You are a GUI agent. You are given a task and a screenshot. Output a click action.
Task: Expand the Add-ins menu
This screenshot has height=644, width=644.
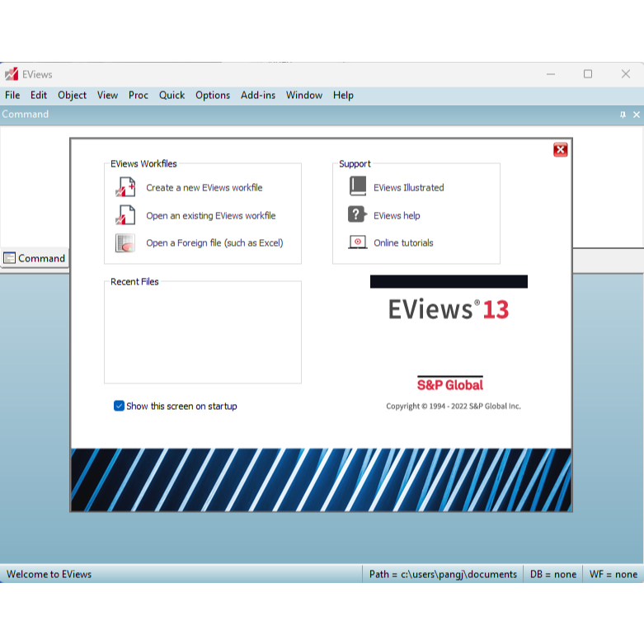(257, 95)
